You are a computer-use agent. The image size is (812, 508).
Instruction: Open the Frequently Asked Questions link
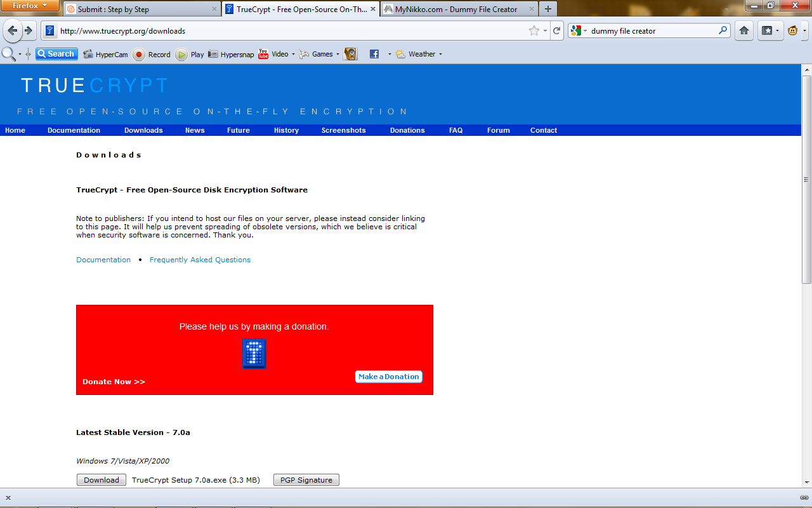pos(200,260)
